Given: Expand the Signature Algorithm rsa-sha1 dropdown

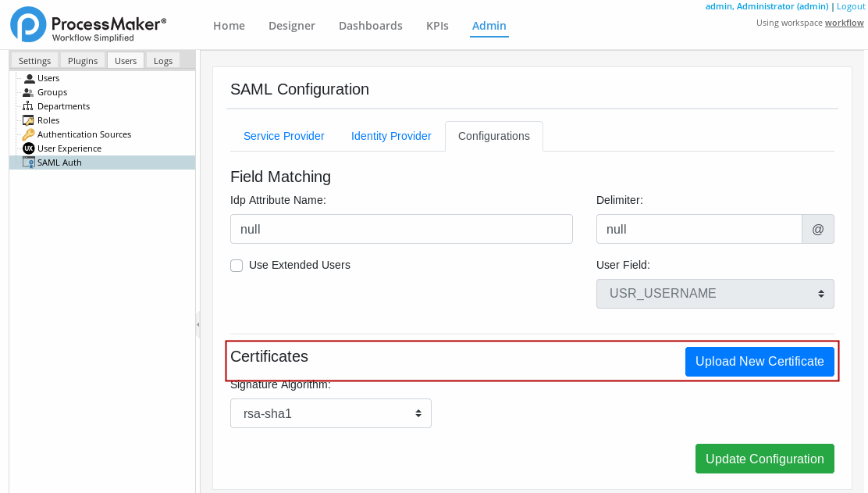Looking at the screenshot, I should 330,413.
